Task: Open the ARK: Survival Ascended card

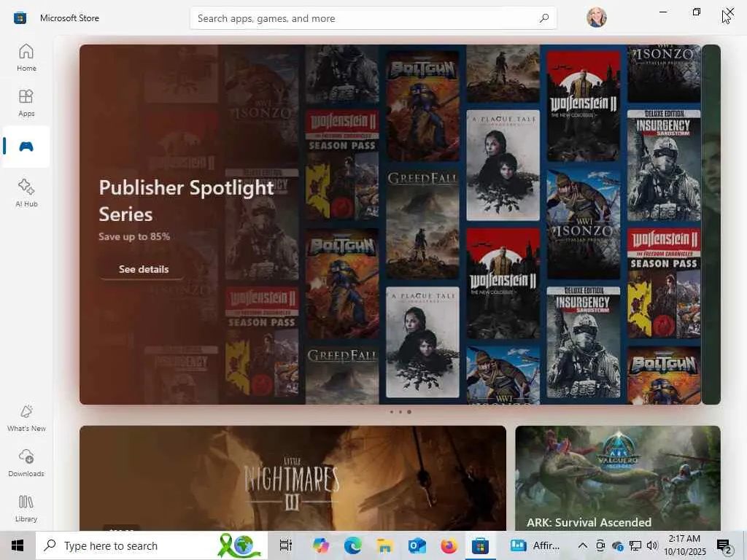Action: 617,478
